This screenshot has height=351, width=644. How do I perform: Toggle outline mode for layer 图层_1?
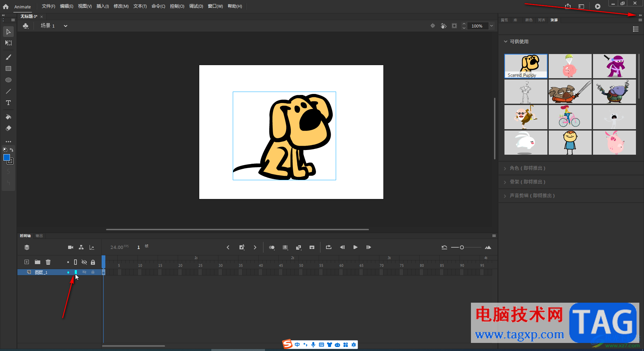click(x=76, y=272)
